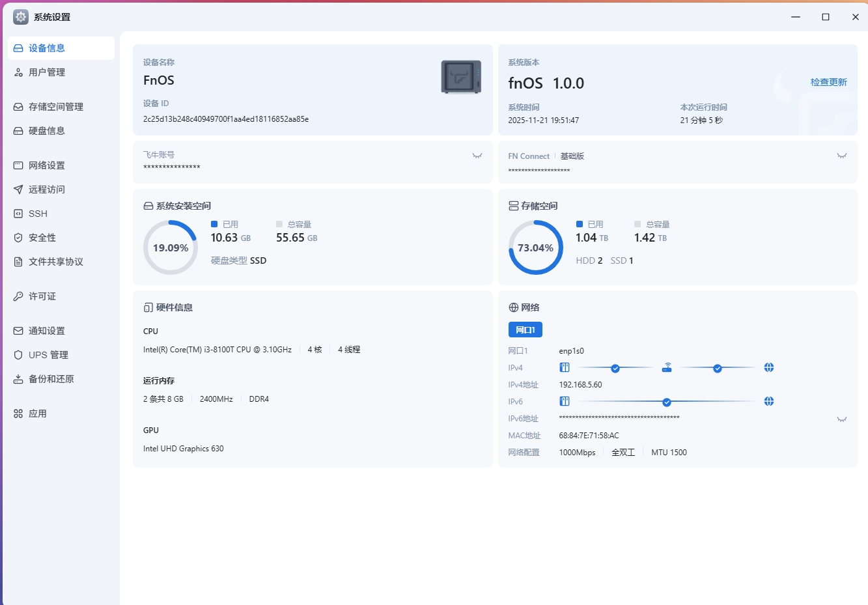Click the globe icon beside 网络 heading
The image size is (868, 605).
click(x=514, y=307)
